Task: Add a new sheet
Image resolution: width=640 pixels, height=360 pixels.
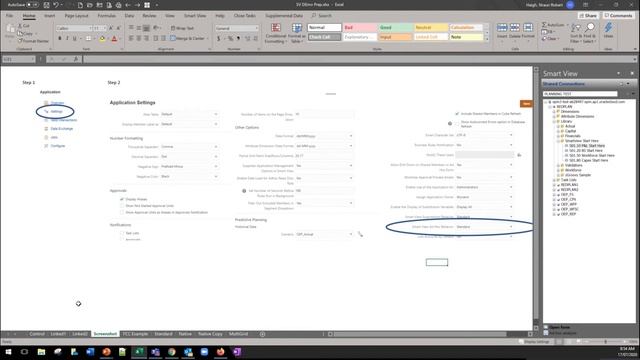Action: [x=262, y=334]
